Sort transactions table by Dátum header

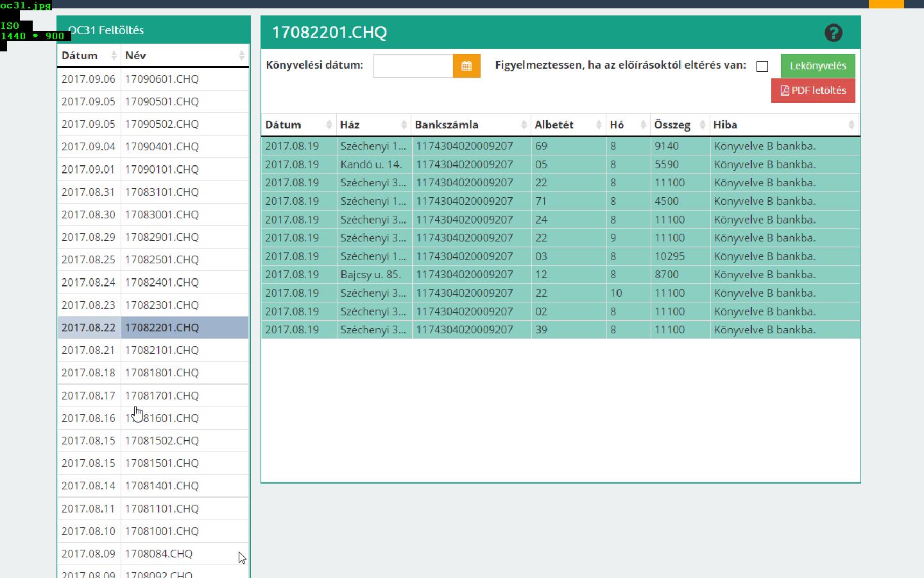click(284, 125)
